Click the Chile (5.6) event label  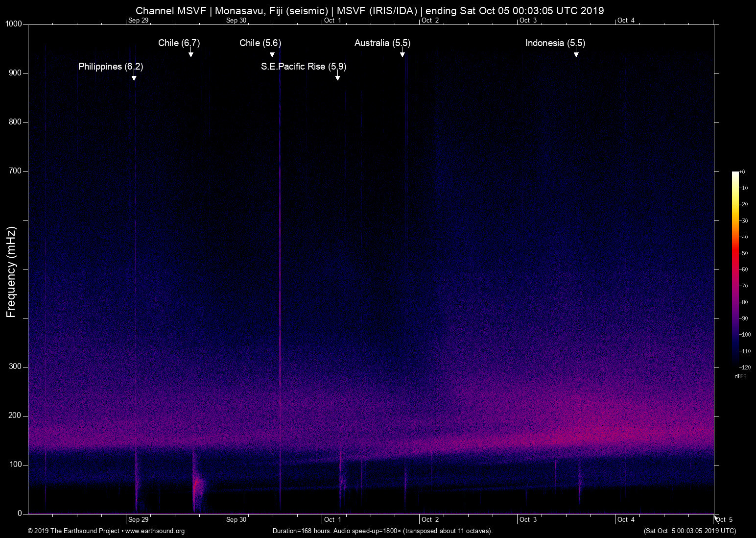click(260, 43)
